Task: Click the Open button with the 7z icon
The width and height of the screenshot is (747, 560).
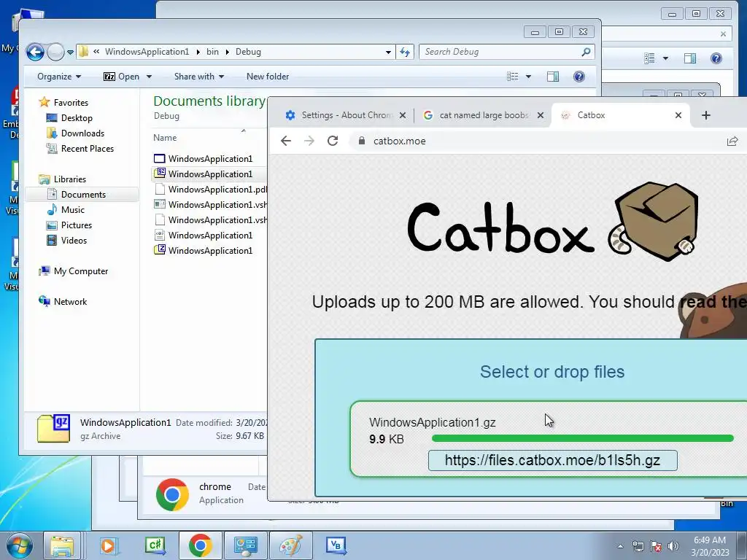Action: tap(122, 76)
